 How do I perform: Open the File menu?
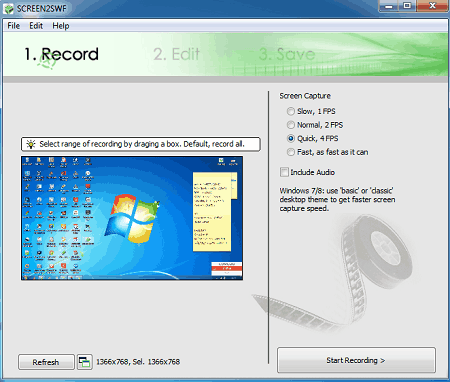click(14, 26)
